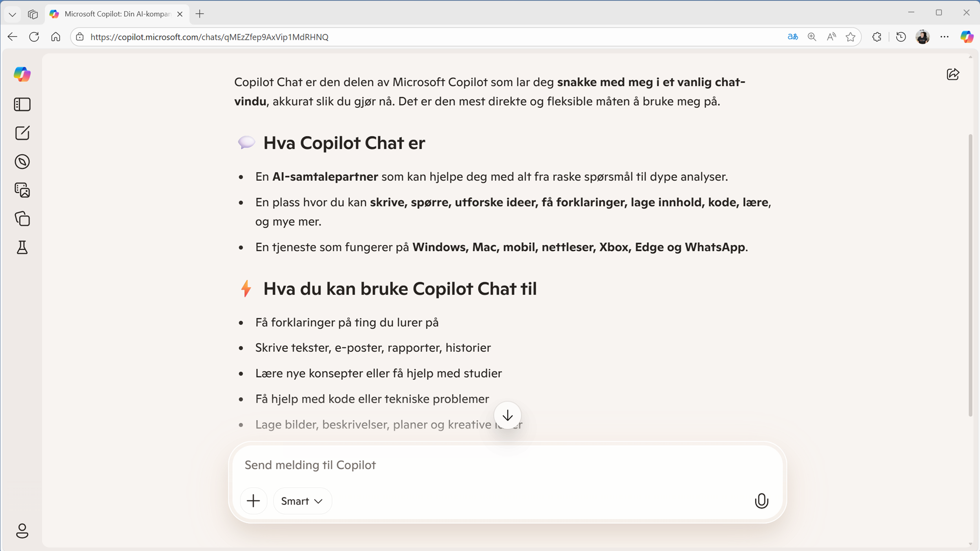The height and width of the screenshot is (551, 980).
Task: Open the tab search dropdown arrow
Action: pyautogui.click(x=12, y=14)
